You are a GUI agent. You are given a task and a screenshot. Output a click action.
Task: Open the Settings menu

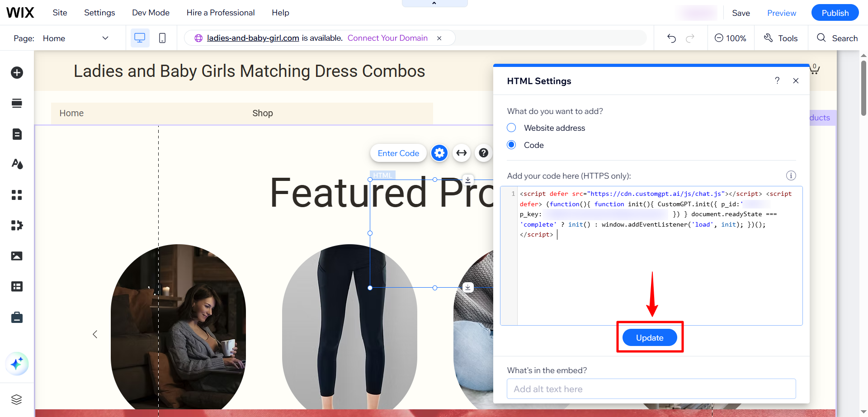point(99,13)
